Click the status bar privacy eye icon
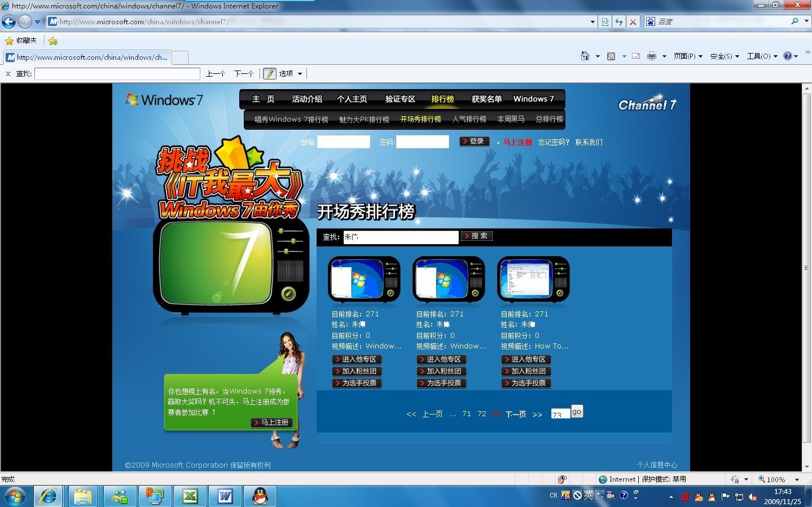The height and width of the screenshot is (507, 812). click(x=562, y=479)
